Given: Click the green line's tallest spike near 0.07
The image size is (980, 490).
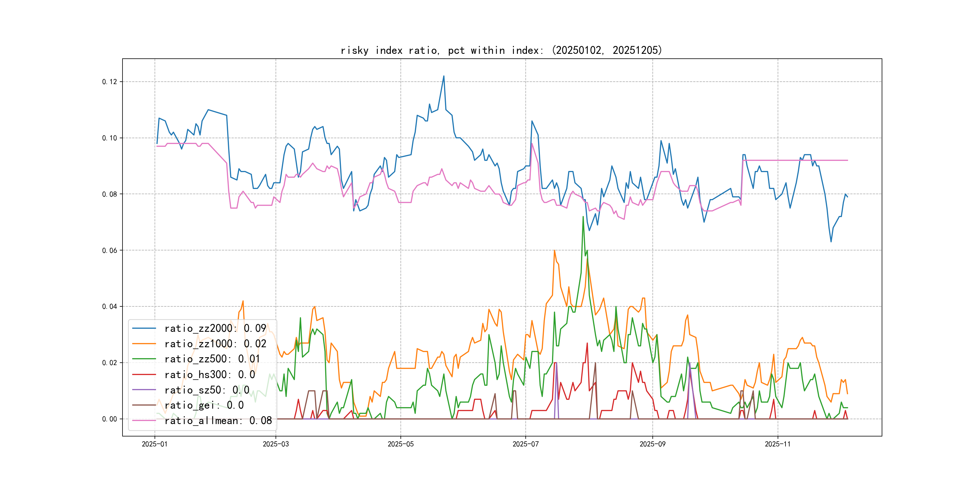Looking at the screenshot, I should (583, 217).
